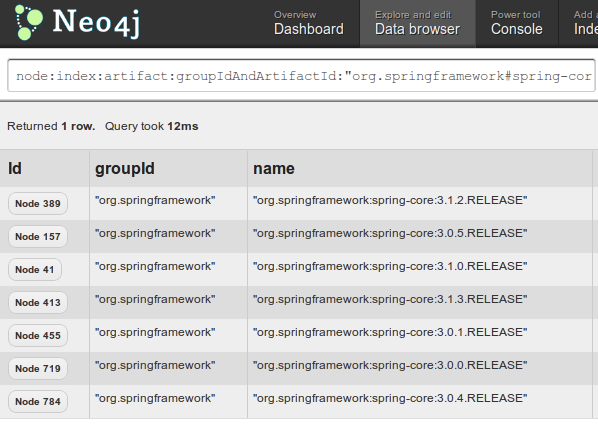Open Node 389 button

(38, 204)
